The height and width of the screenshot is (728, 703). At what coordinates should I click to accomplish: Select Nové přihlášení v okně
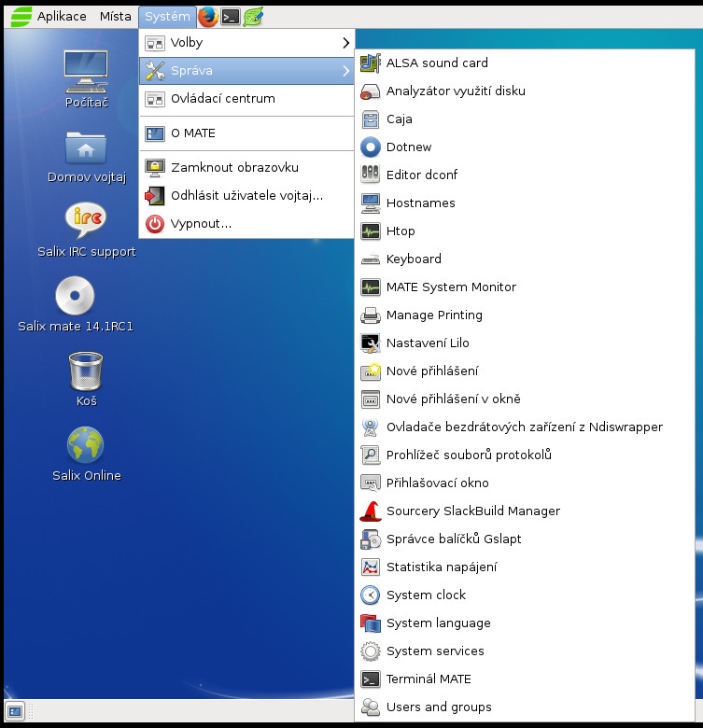click(525, 399)
